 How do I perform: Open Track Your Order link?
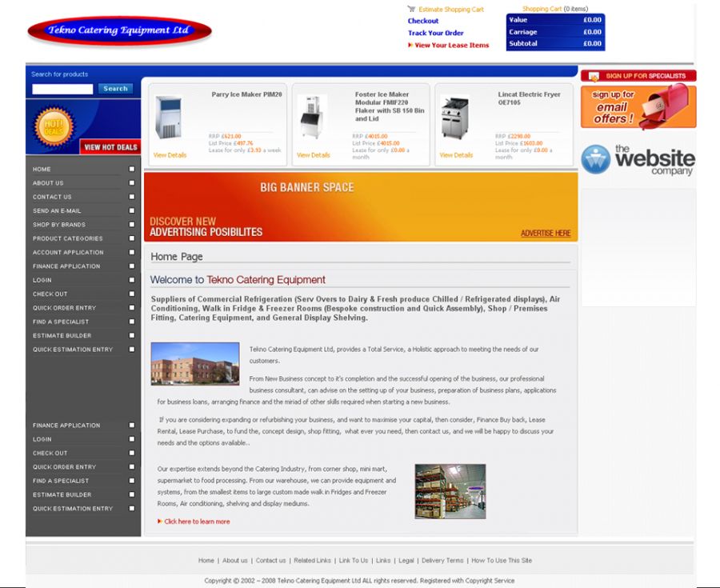436,33
